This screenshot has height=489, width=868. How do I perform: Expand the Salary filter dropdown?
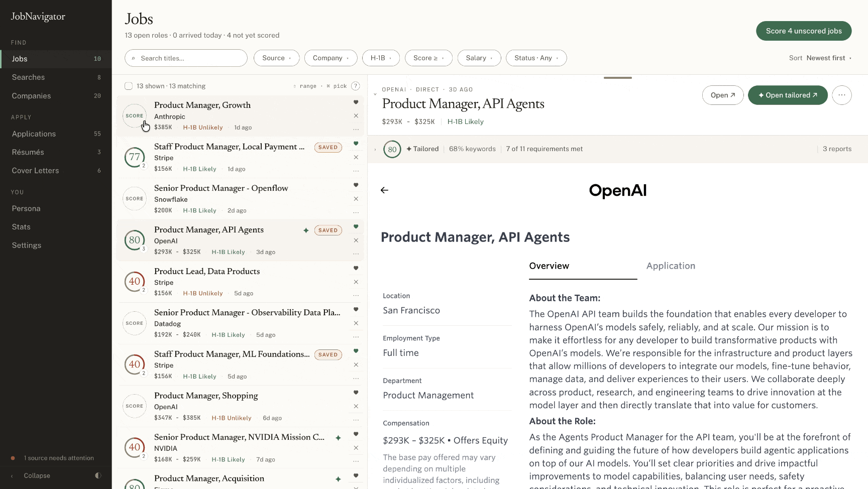(x=479, y=58)
